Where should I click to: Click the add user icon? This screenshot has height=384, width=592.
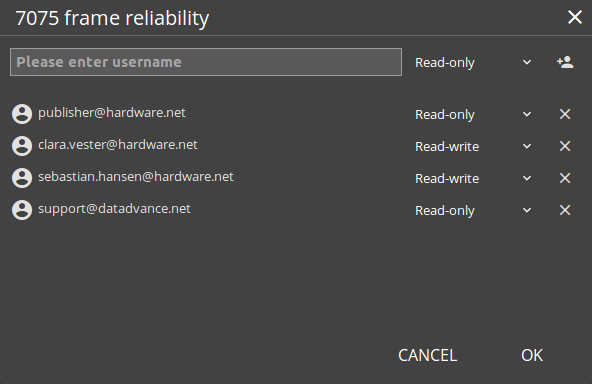click(565, 62)
